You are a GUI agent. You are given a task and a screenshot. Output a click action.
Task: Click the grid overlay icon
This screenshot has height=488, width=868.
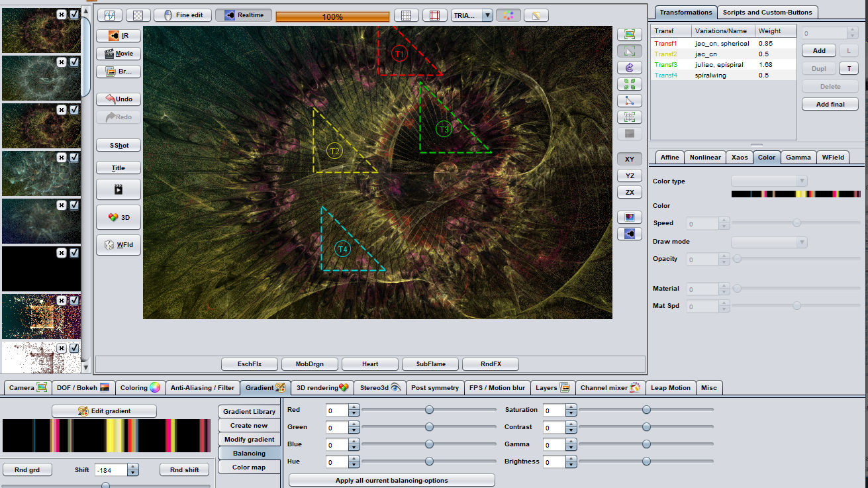coord(407,15)
